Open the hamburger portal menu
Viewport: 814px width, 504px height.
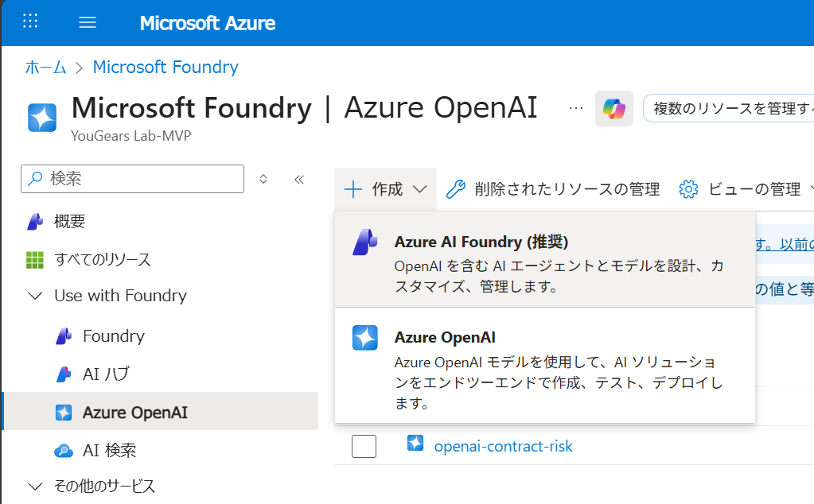point(88,22)
